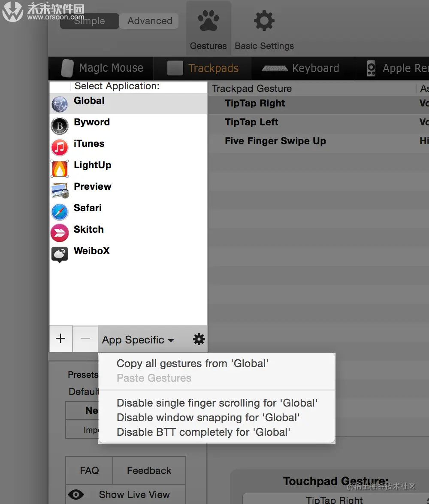Open the App Specific dropdown

[138, 340]
